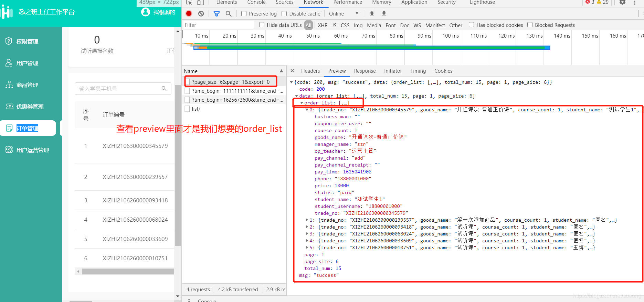Click the 商品管理 hierarchy icon
The height and width of the screenshot is (302, 644).
pos(9,84)
